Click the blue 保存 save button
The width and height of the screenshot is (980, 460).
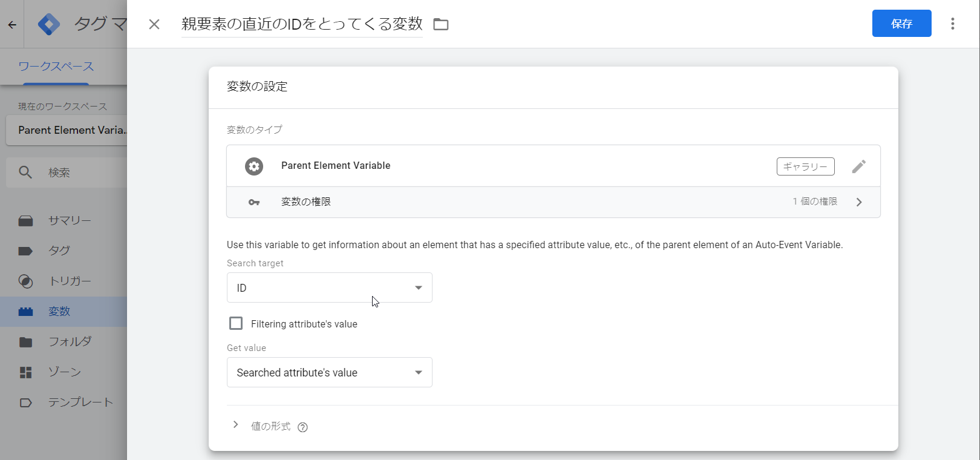point(902,24)
